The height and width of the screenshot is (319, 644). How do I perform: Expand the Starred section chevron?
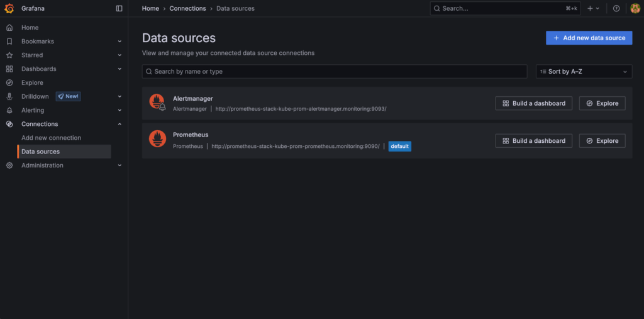tap(119, 55)
